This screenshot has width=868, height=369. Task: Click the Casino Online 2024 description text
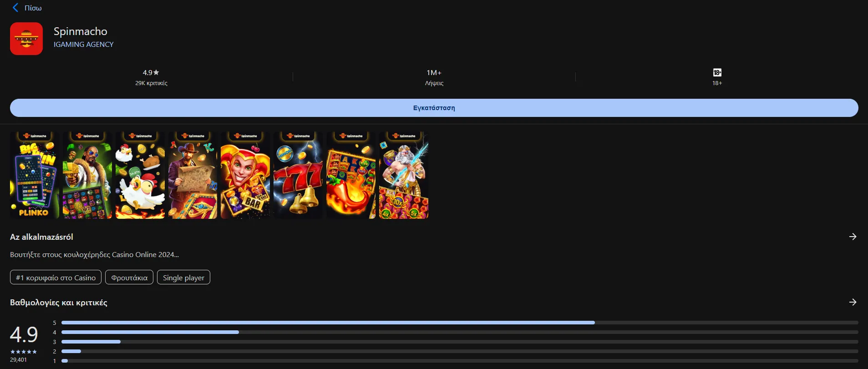coord(94,254)
